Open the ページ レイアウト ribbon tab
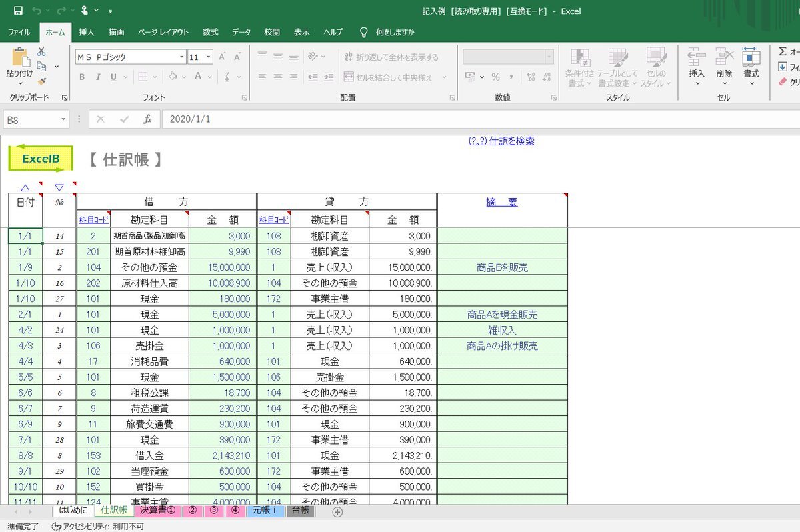Image resolution: width=800 pixels, height=532 pixels. point(163,32)
